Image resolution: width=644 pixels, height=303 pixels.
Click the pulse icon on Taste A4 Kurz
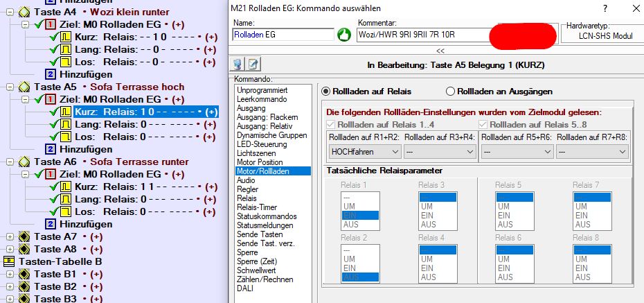(x=66, y=37)
